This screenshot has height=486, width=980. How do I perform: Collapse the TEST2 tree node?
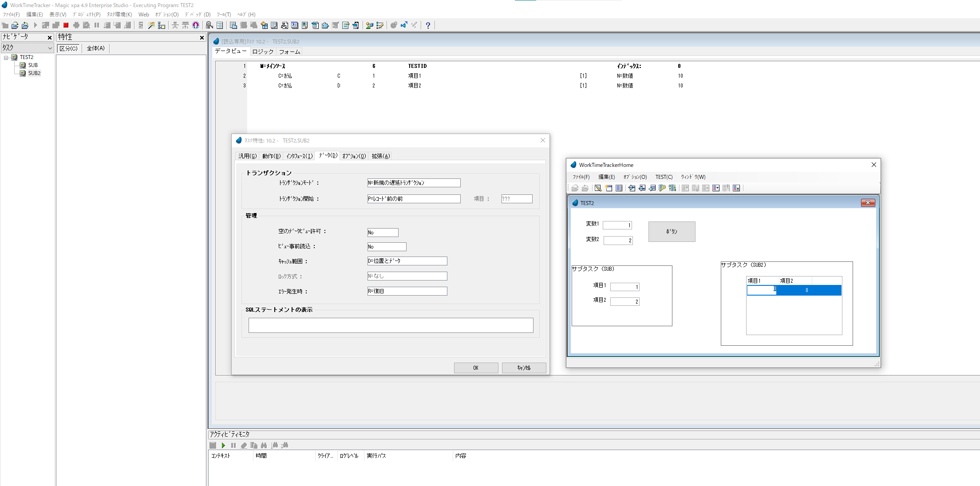pos(6,58)
